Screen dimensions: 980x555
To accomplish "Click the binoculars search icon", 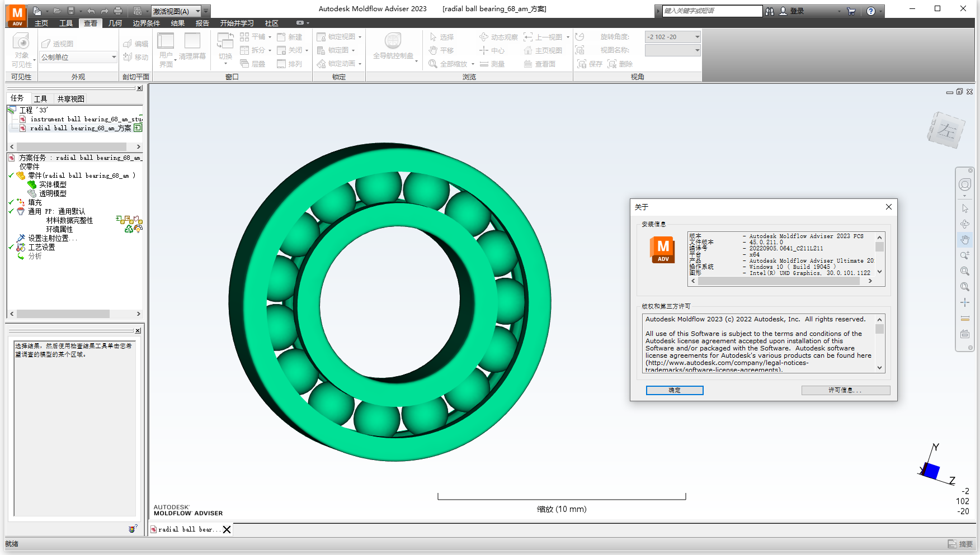I will (770, 11).
